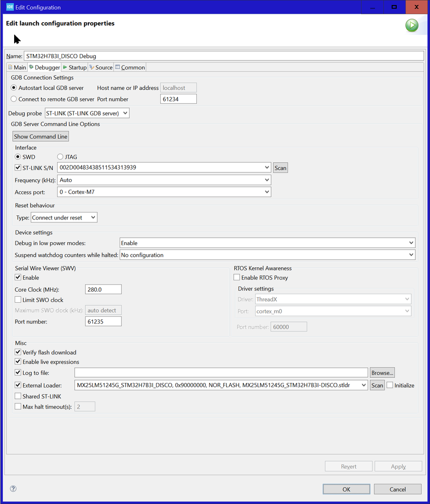
Task: Open Debug in low power modes dropdown
Action: 267,243
